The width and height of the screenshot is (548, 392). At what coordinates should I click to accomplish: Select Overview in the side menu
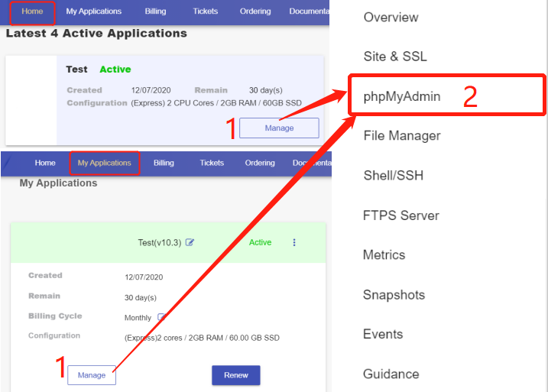click(x=391, y=17)
